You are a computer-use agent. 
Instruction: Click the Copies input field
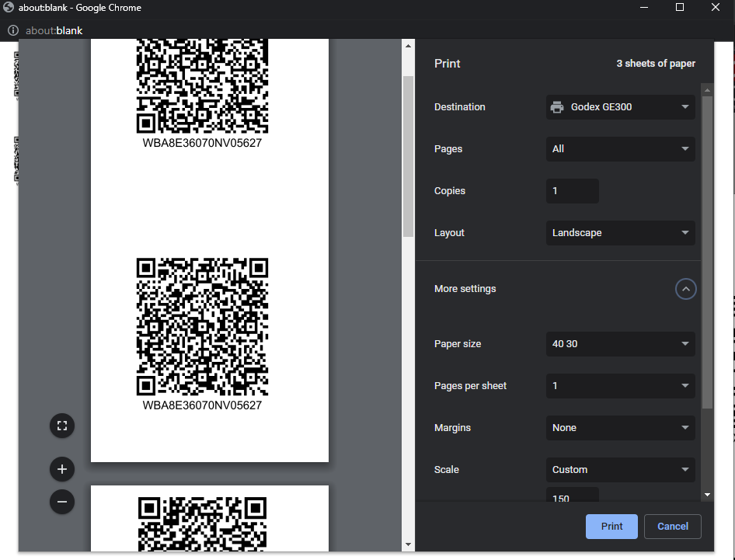(x=573, y=191)
